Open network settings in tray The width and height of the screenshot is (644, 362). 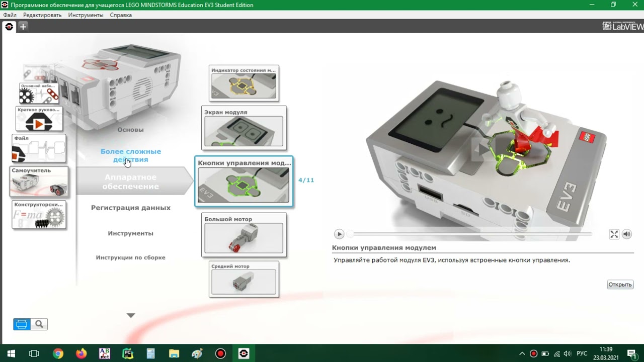[x=556, y=353]
